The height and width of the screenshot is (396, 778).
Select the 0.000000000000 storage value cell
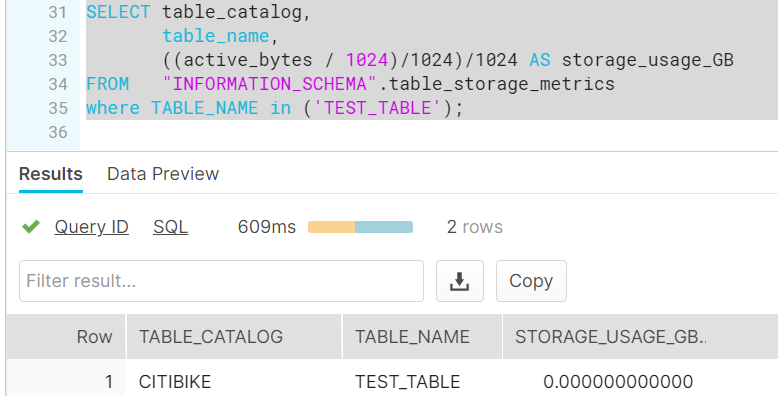pos(618,382)
